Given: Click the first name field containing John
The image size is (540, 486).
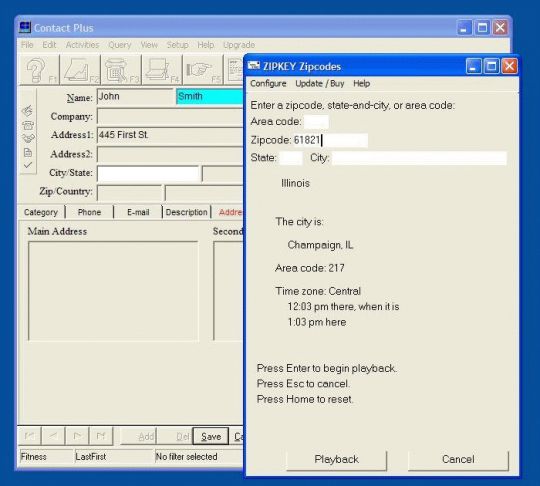Looking at the screenshot, I should (x=135, y=96).
